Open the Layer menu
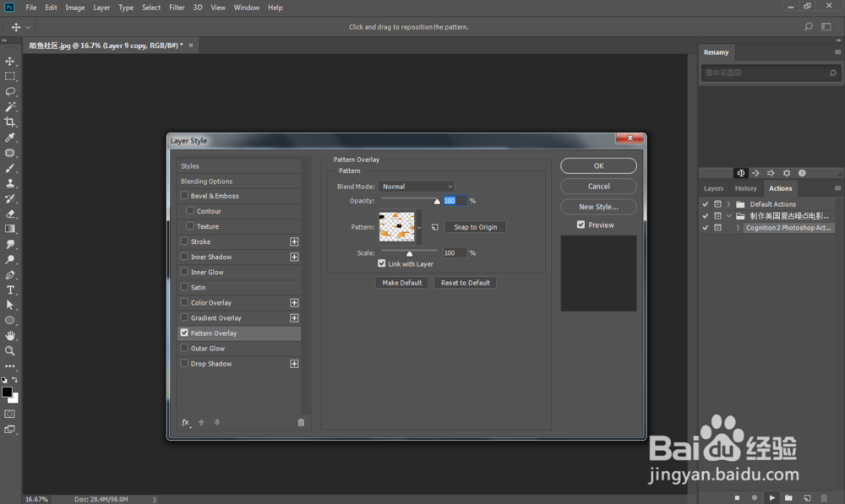Image resolution: width=845 pixels, height=504 pixels. pos(101,8)
